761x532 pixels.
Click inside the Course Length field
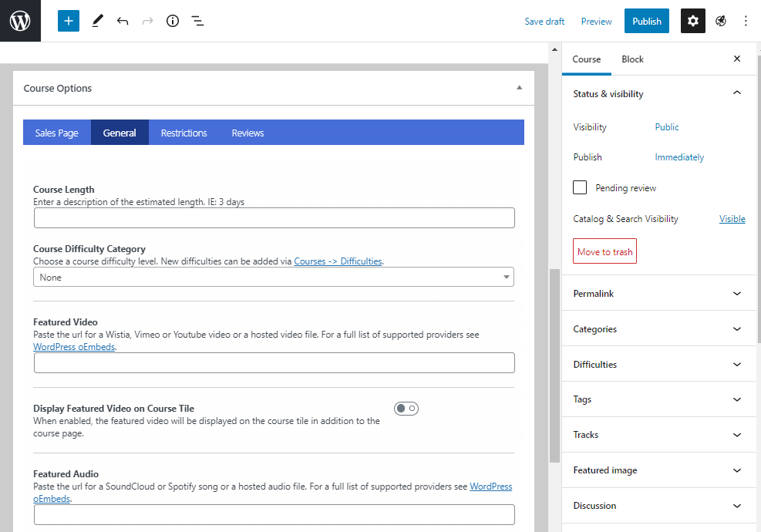tap(274, 217)
